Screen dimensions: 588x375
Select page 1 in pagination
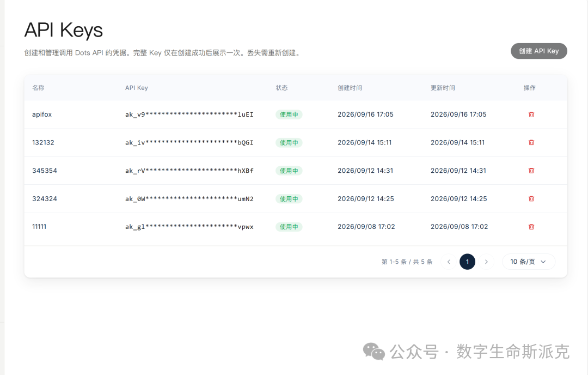point(467,262)
